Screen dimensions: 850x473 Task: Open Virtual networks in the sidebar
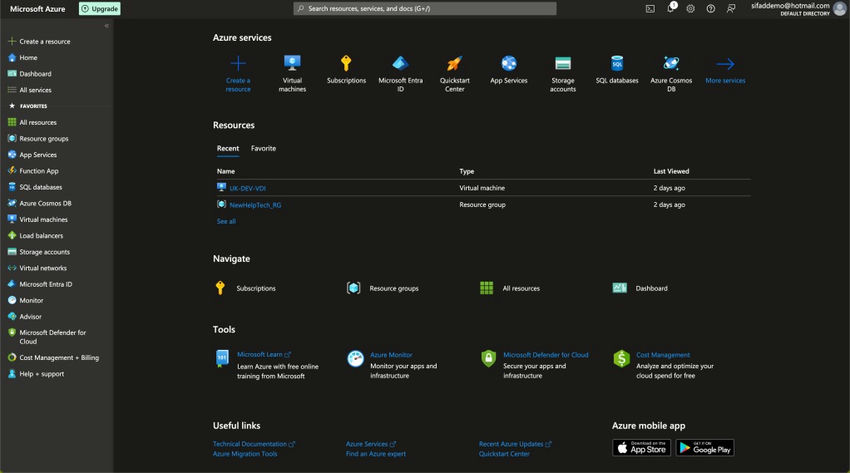click(x=43, y=268)
